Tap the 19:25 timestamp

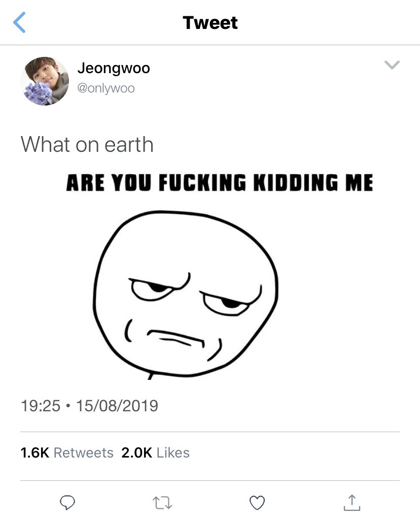tap(41, 406)
